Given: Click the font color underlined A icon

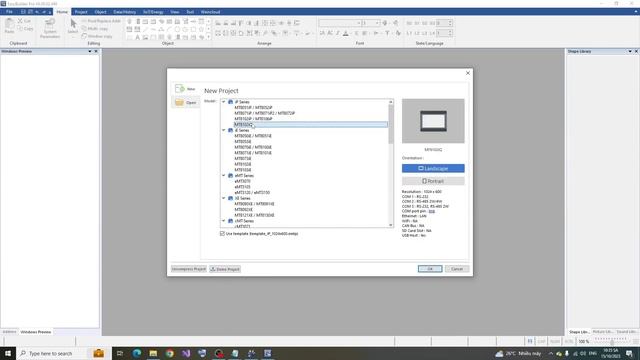Looking at the screenshot, I should click(x=346, y=33).
